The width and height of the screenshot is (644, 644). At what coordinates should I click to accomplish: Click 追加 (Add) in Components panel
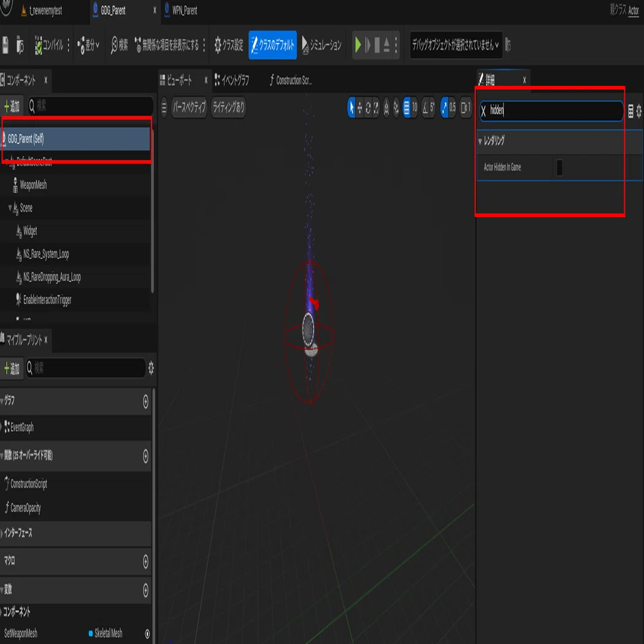coord(12,106)
